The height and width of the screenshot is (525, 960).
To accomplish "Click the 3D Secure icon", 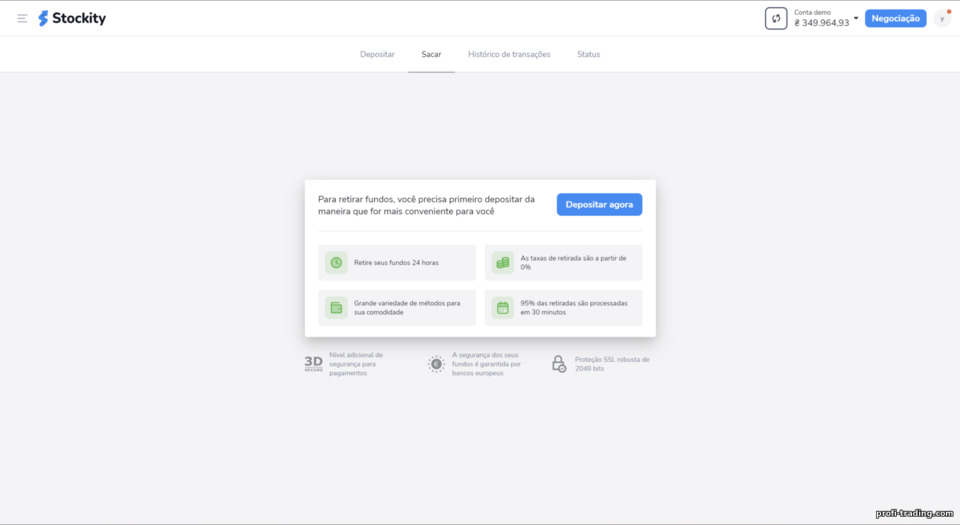I will click(313, 364).
